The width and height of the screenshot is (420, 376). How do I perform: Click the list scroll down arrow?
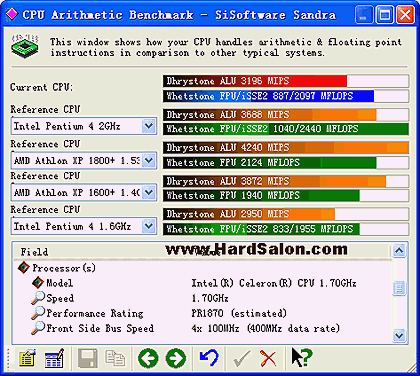(399, 335)
